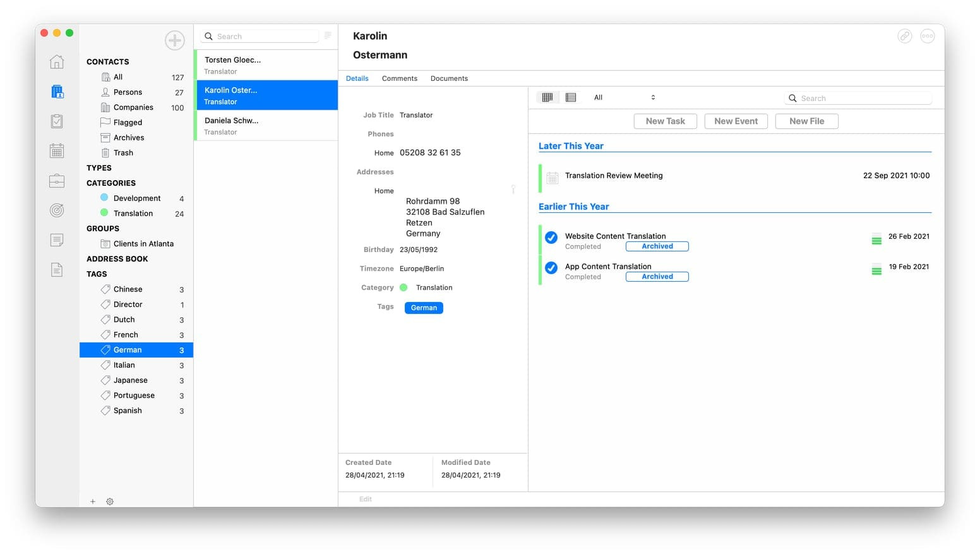Open the Translation Review Meeting event
The image size is (980, 554).
pos(736,178)
